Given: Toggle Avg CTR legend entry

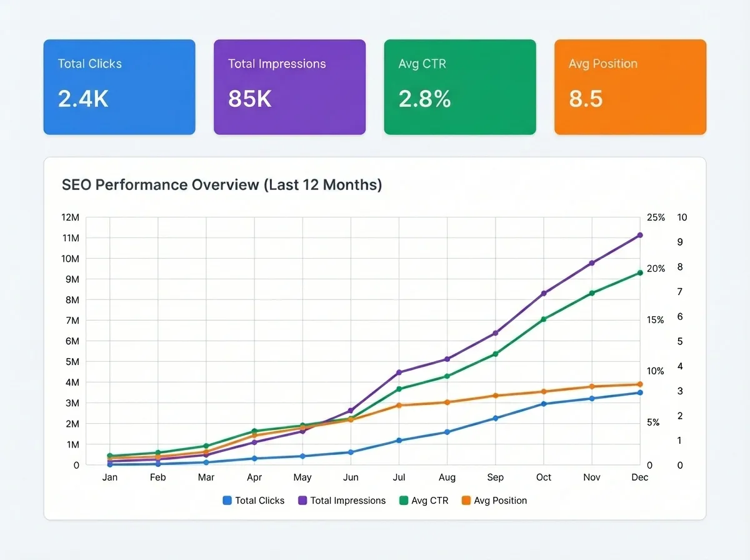Looking at the screenshot, I should [429, 501].
